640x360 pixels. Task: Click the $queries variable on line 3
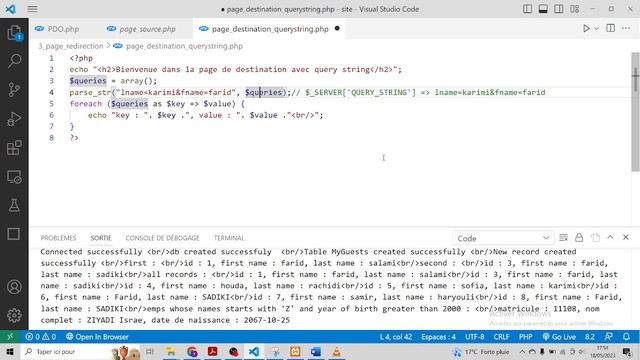tap(88, 81)
